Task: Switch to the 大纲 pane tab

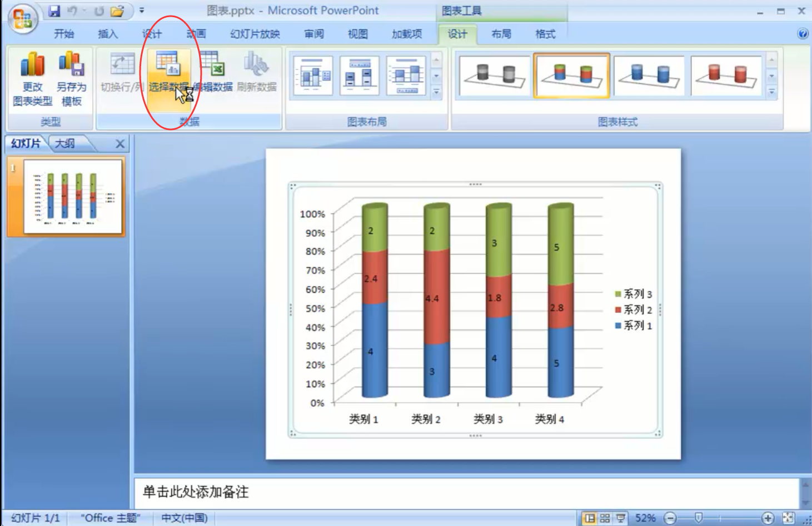Action: click(x=65, y=143)
